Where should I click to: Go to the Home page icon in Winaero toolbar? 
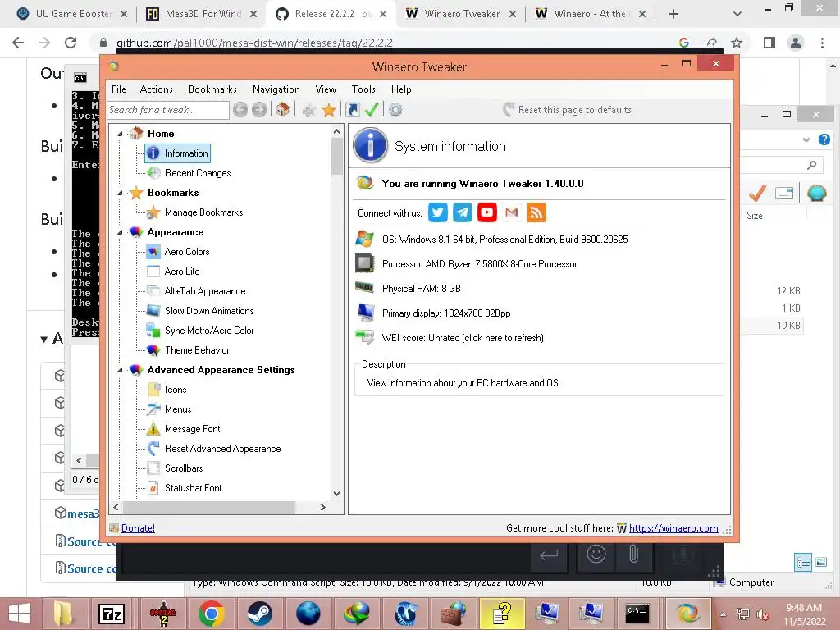tap(282, 110)
